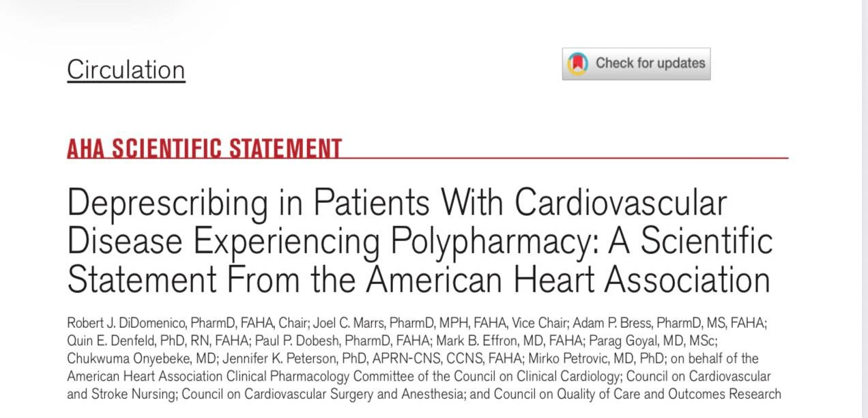This screenshot has height=418, width=868.
Task: Select Council on Cardiovascular Surgery and Anesthesia
Action: [x=323, y=394]
